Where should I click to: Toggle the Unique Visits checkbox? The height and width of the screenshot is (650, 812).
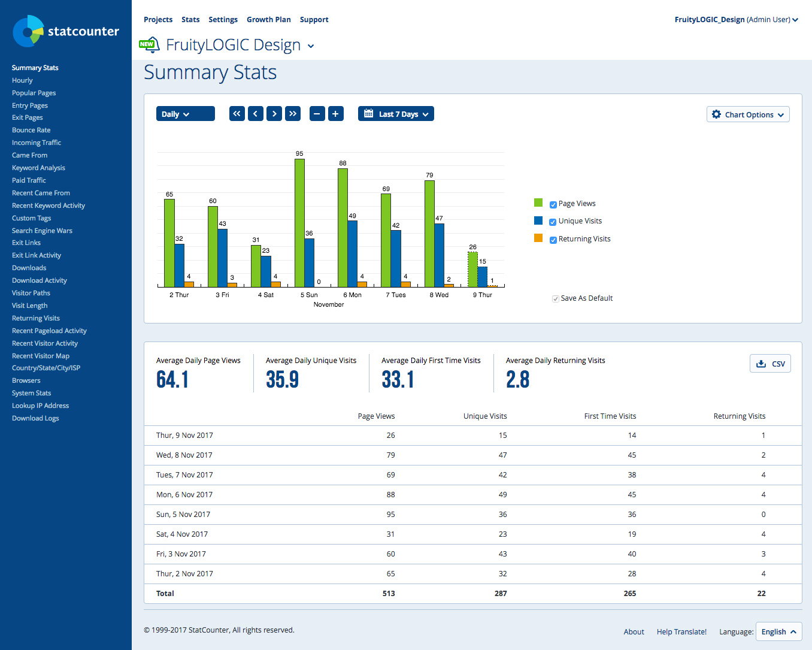click(x=553, y=222)
